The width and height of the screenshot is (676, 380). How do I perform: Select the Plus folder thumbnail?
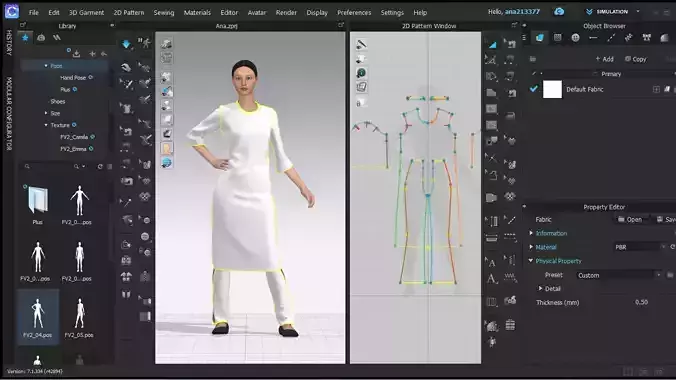click(38, 204)
